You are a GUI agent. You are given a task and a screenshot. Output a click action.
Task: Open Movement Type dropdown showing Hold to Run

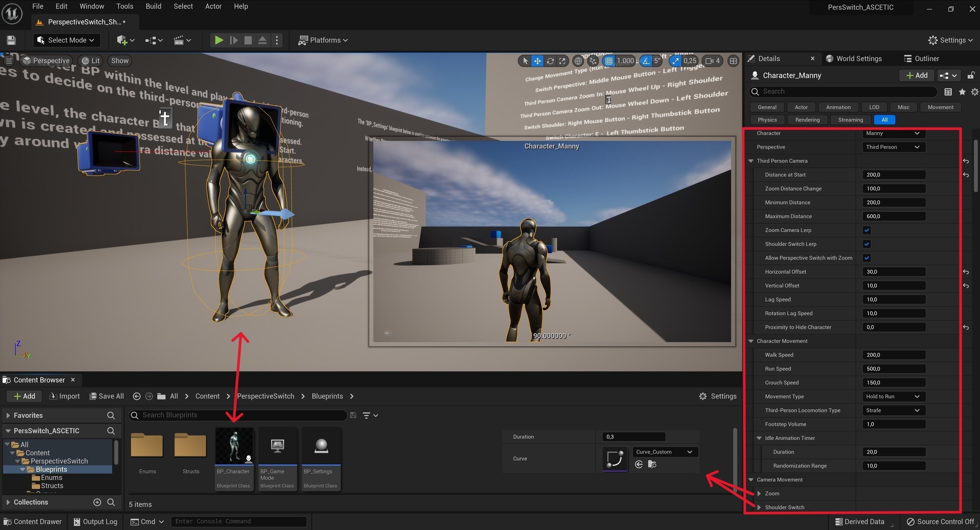pyautogui.click(x=893, y=397)
